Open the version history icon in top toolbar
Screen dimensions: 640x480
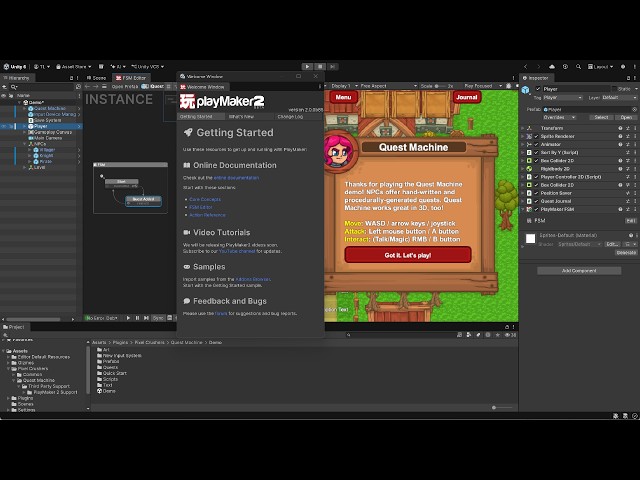click(x=565, y=67)
